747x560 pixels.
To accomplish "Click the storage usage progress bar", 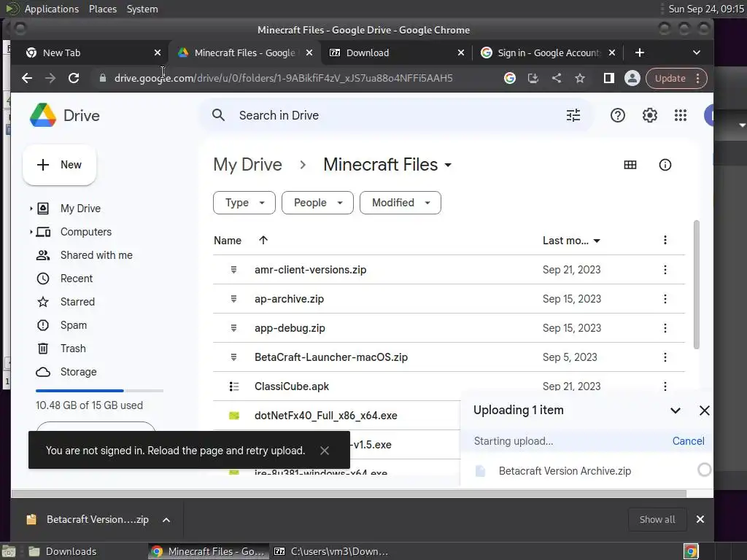I will click(99, 391).
